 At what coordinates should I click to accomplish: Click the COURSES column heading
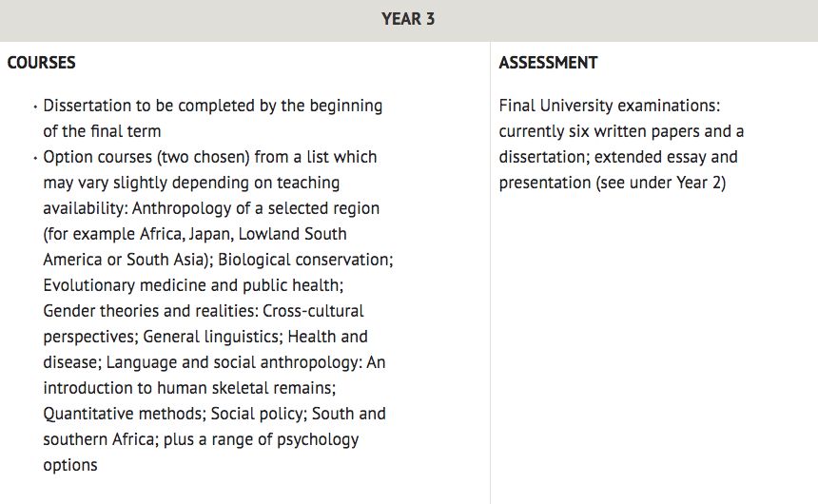coord(41,63)
